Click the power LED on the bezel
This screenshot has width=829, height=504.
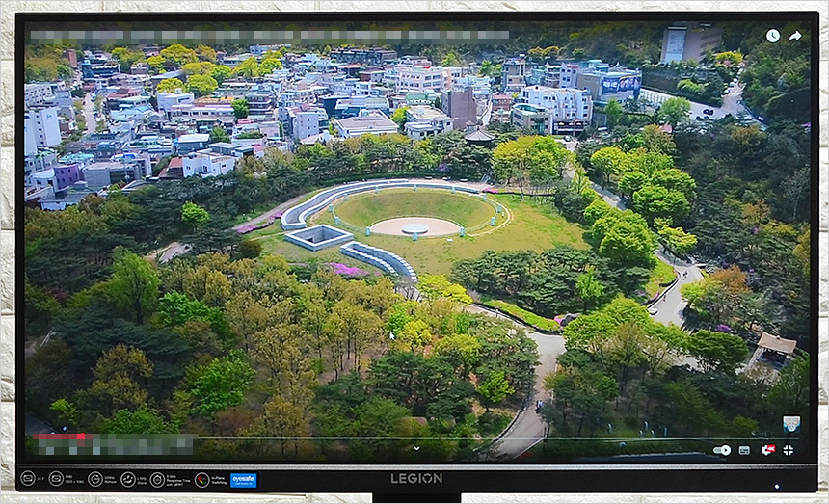click(777, 487)
